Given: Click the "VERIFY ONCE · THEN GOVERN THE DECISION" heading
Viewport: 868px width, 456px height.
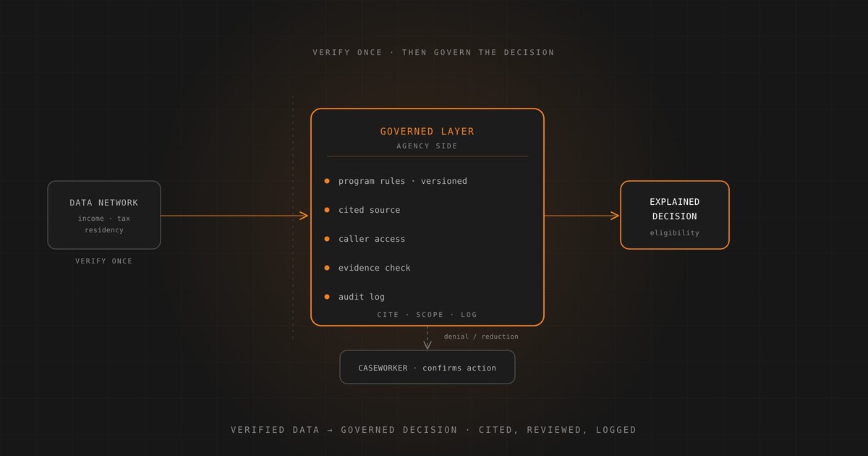Looking at the screenshot, I should click(x=433, y=52).
